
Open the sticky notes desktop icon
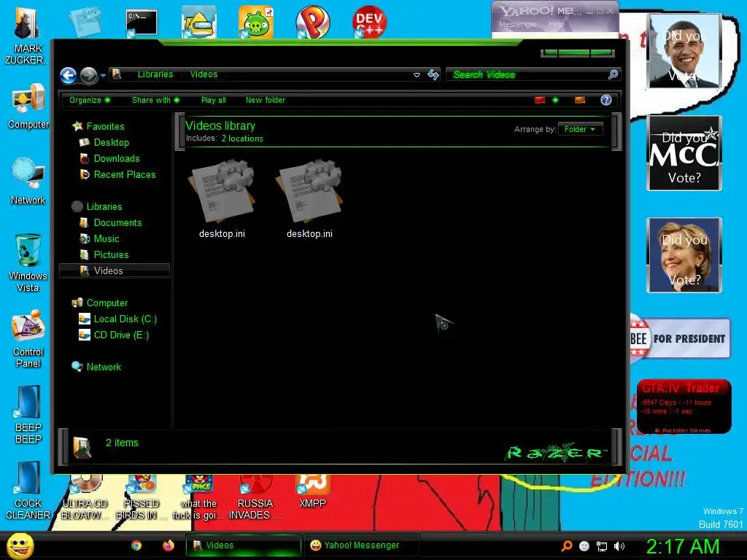(85, 22)
